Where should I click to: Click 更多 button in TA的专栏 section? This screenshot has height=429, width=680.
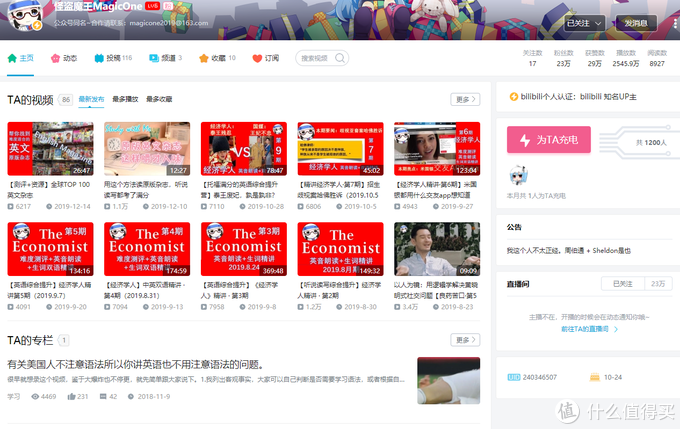pyautogui.click(x=465, y=340)
